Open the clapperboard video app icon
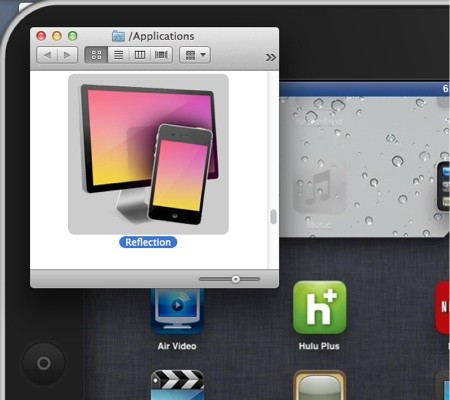The width and height of the screenshot is (450, 400). (177, 385)
